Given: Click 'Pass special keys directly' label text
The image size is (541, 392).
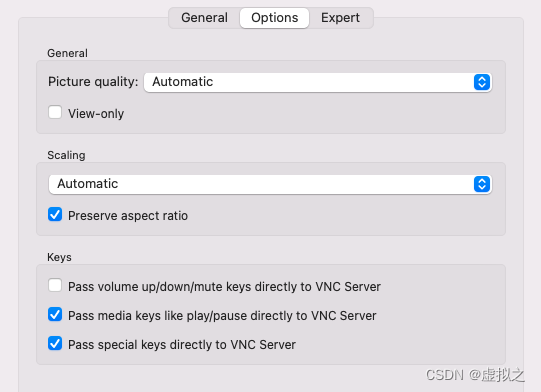Looking at the screenshot, I should click(182, 345).
